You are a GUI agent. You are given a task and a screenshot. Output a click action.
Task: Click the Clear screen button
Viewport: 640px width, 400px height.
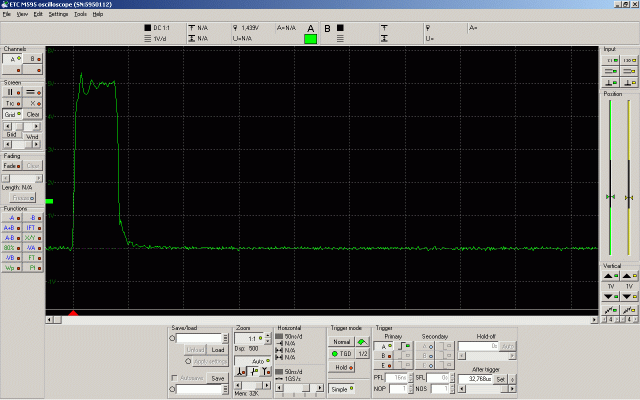coord(33,114)
